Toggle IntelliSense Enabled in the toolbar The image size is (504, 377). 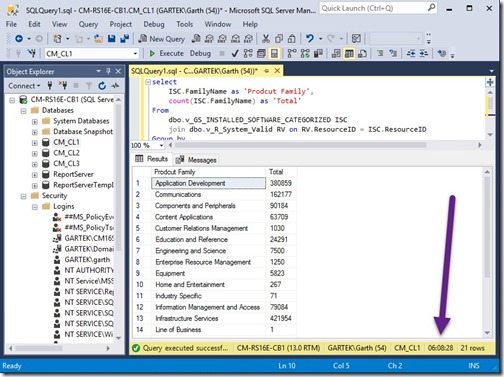click(274, 53)
